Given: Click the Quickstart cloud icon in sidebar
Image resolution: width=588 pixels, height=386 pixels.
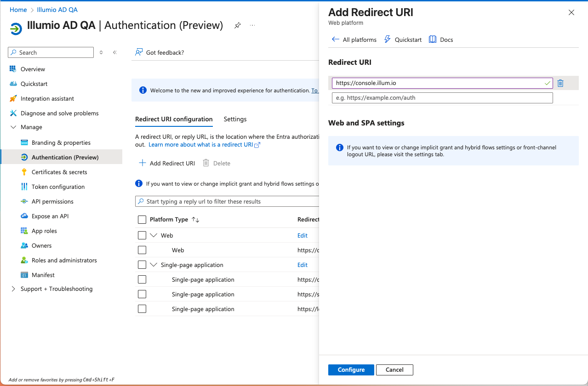Looking at the screenshot, I should click(x=13, y=84).
